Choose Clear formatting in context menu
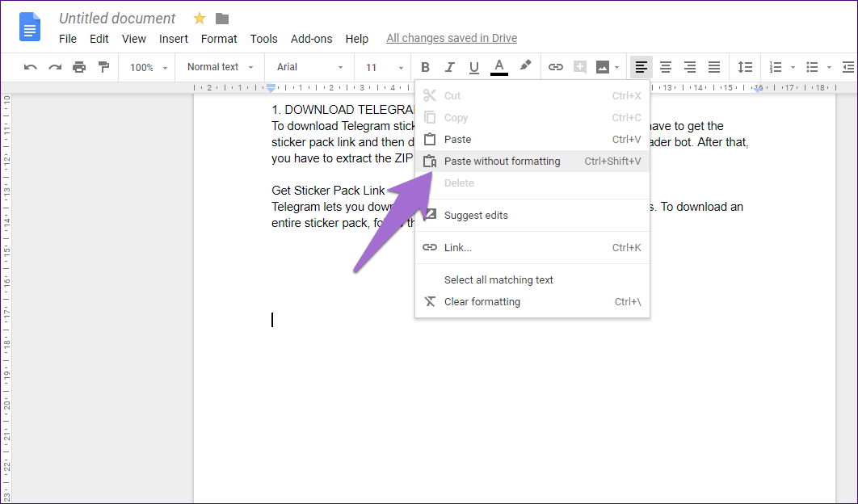 (x=532, y=302)
